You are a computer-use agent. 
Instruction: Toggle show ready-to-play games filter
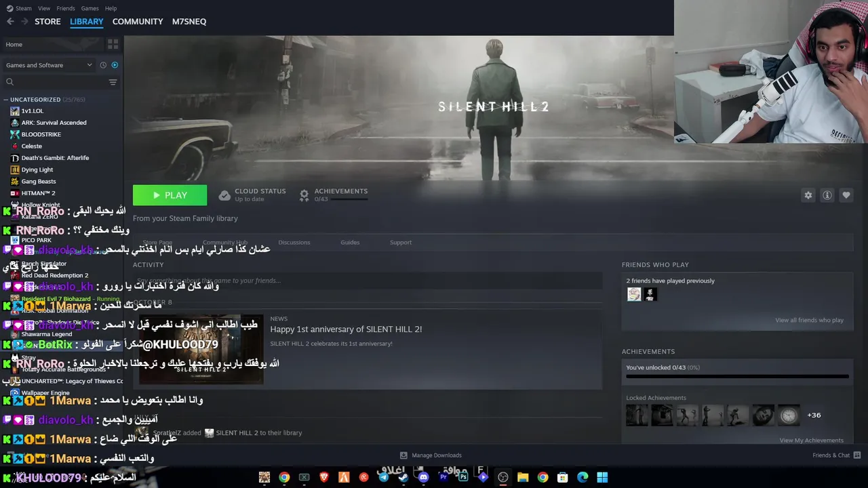(x=115, y=65)
